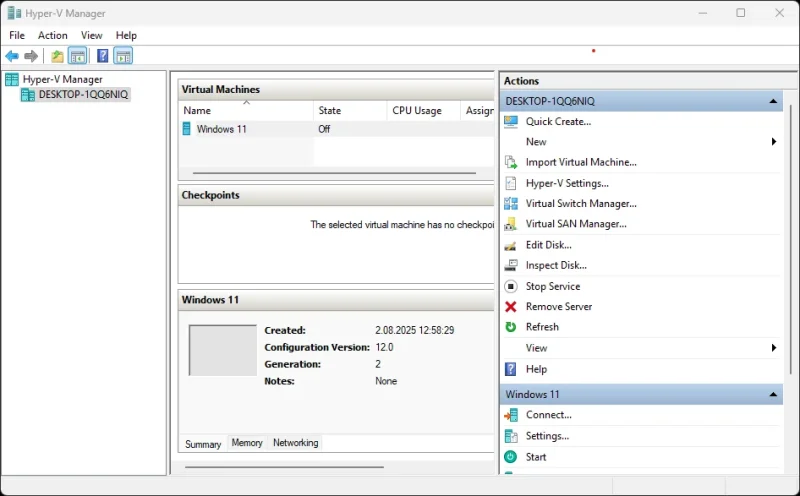Click the Actions pane vertical scrollbar
Image resolution: width=800 pixels, height=496 pixels.
(791, 240)
